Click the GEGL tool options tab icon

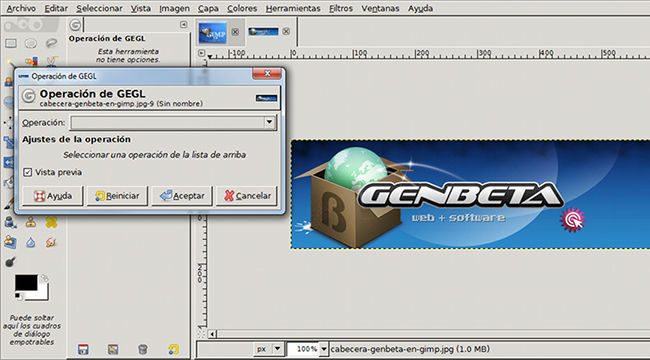coord(75,25)
